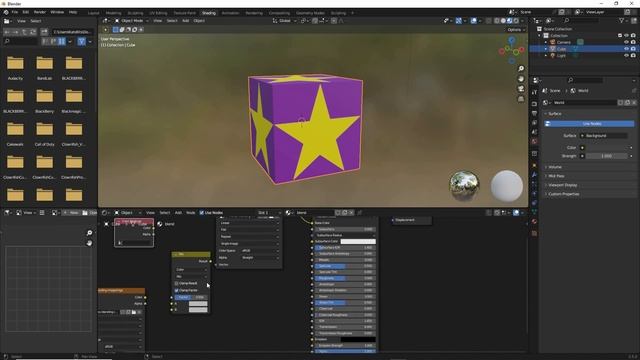Click the Emission black color swatch
This screenshot has width=640, height=360.
click(358, 339)
